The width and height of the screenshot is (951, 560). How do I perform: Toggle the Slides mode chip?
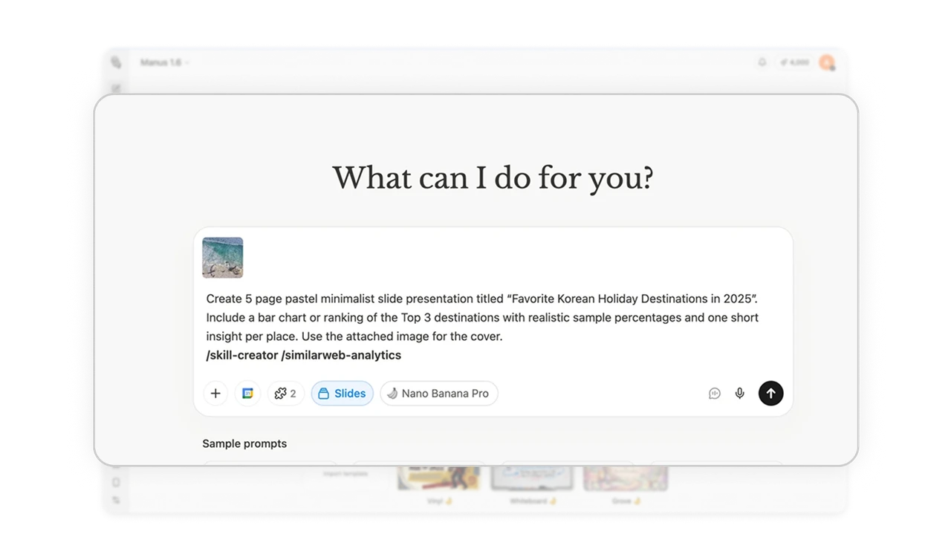click(x=343, y=394)
